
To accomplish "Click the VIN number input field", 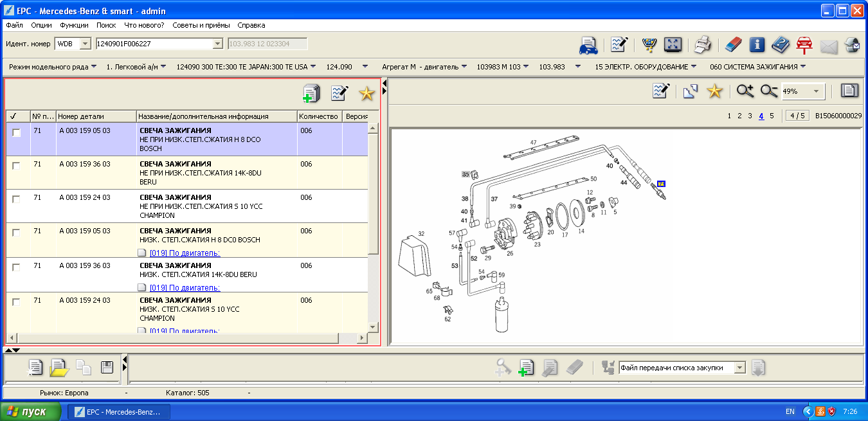I will click(x=153, y=44).
